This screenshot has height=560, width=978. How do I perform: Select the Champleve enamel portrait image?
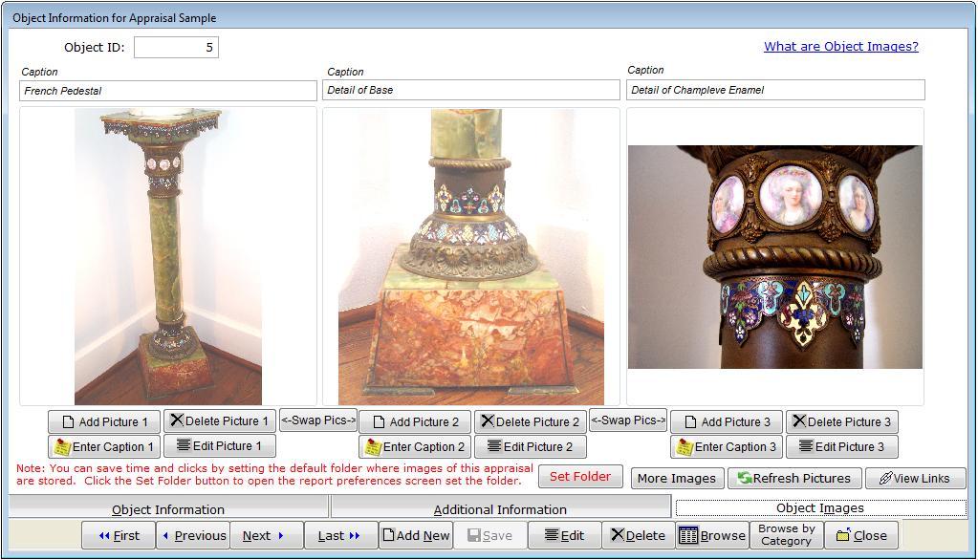(774, 257)
